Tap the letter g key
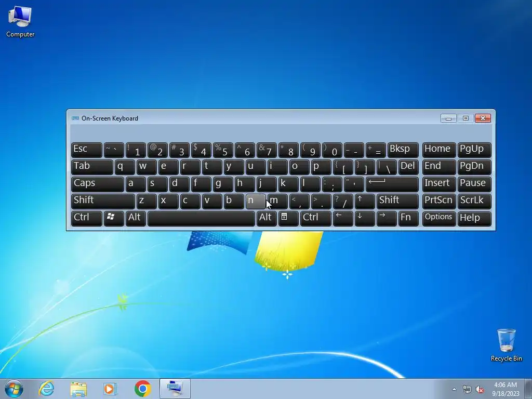 click(223, 184)
